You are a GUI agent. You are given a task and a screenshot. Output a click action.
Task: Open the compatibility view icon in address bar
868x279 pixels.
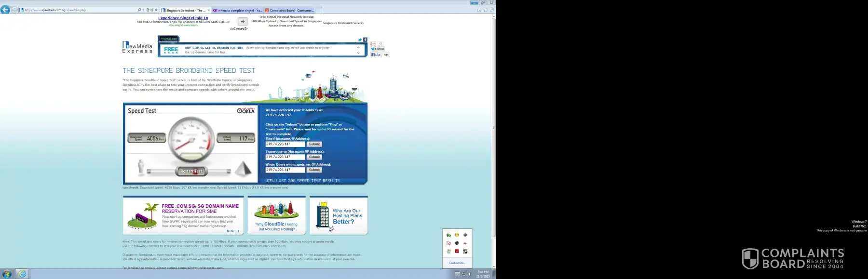[148, 10]
